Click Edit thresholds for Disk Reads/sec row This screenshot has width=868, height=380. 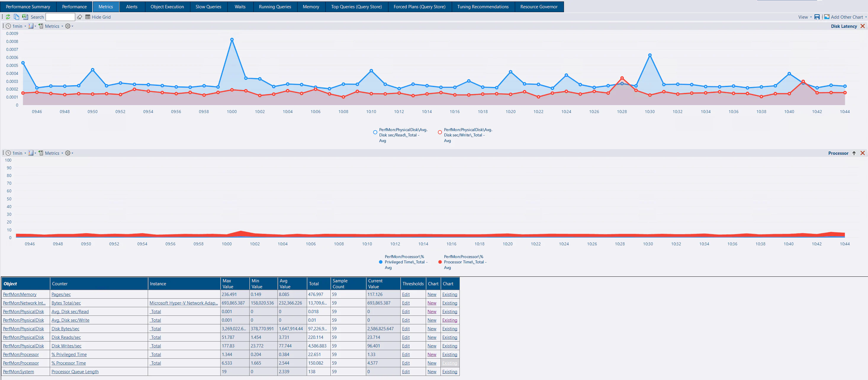tap(406, 337)
